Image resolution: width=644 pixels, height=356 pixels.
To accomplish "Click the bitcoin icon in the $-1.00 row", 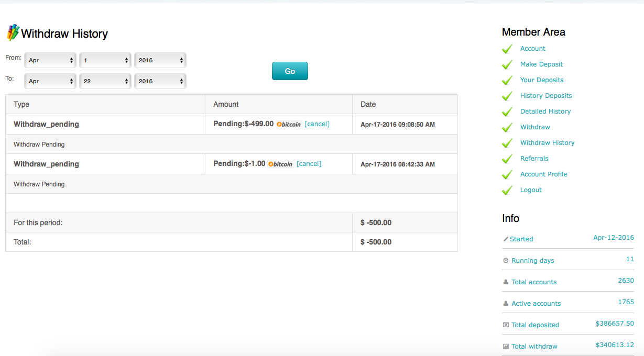I will click(280, 164).
